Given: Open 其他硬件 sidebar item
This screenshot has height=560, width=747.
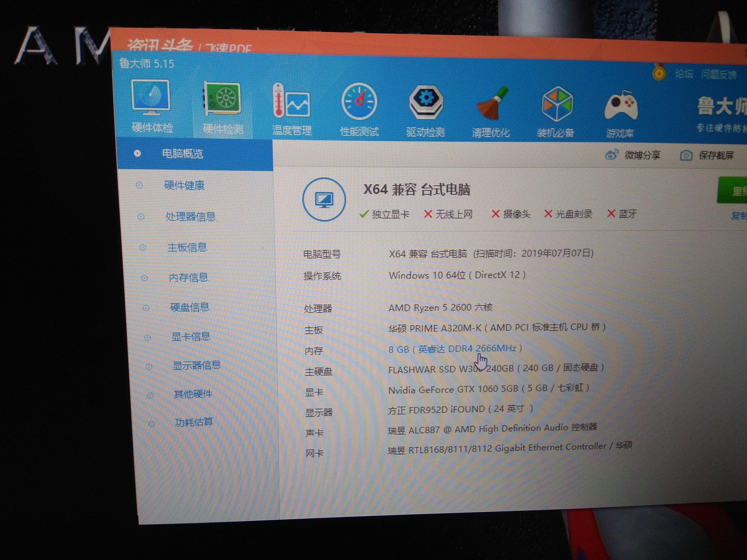Looking at the screenshot, I should (x=193, y=394).
